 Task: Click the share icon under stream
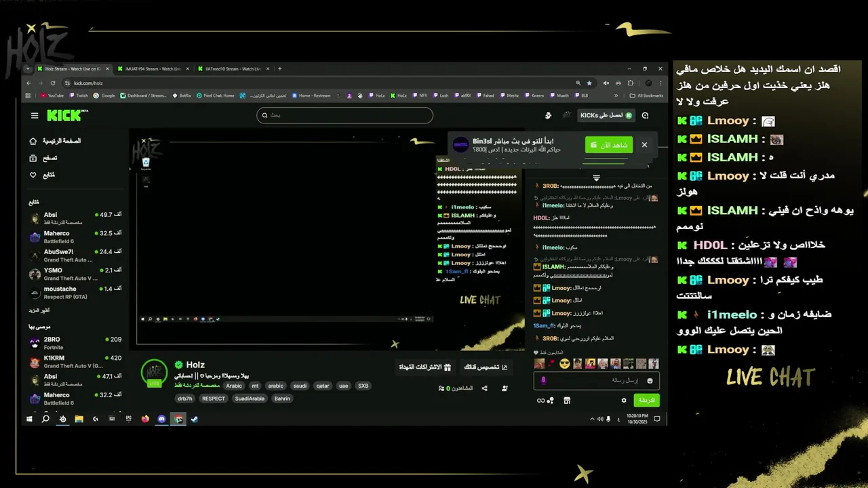pyautogui.click(x=484, y=388)
